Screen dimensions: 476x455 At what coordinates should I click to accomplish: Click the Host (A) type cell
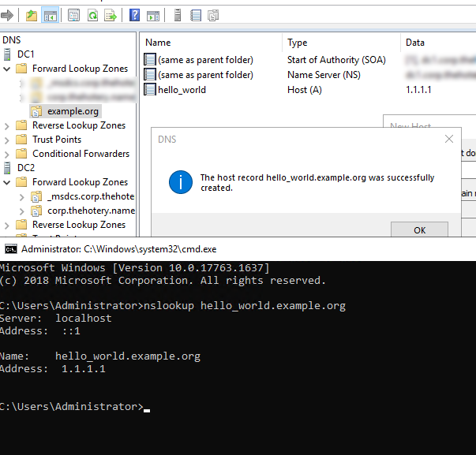(x=305, y=90)
